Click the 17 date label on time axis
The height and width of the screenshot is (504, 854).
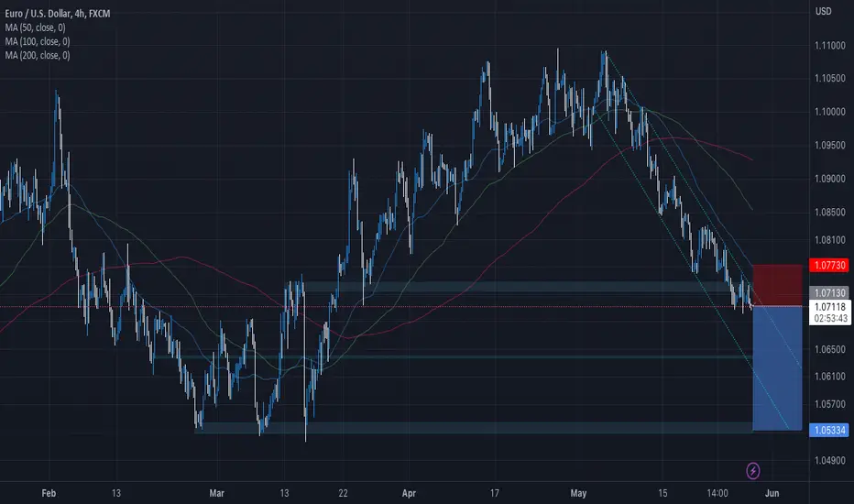click(x=494, y=493)
